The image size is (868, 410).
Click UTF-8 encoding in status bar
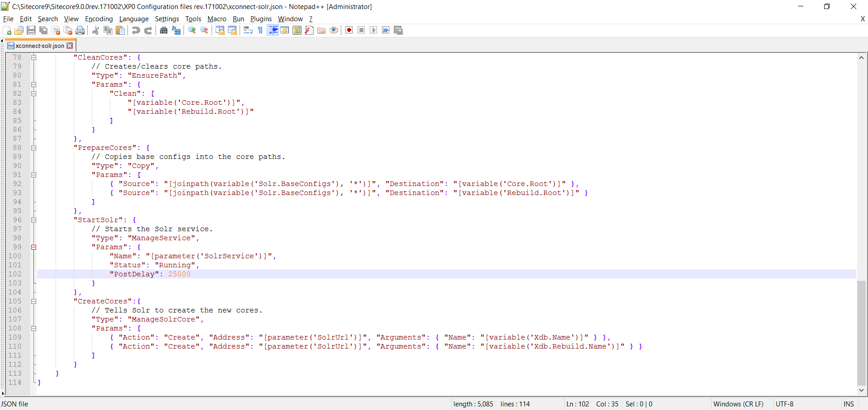coord(784,404)
